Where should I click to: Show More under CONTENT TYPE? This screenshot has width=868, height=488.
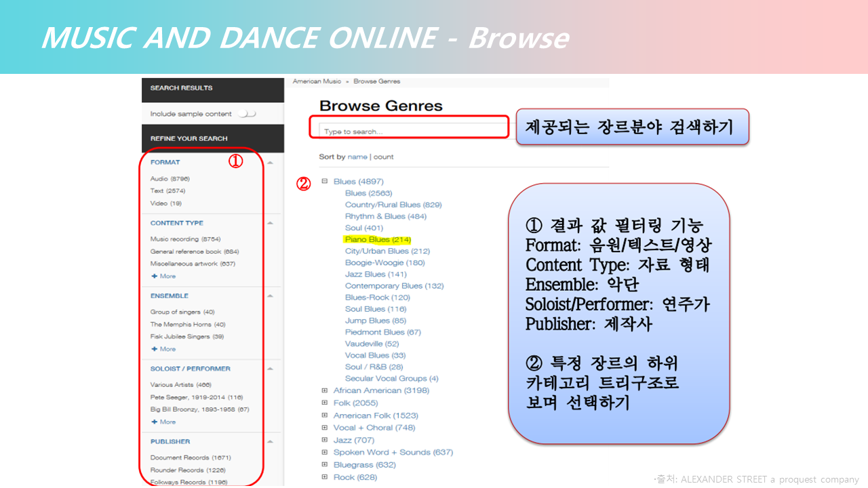coord(163,276)
